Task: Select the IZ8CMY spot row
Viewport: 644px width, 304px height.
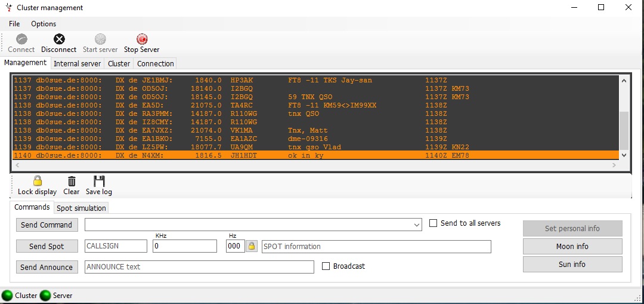Action: pyautogui.click(x=315, y=122)
